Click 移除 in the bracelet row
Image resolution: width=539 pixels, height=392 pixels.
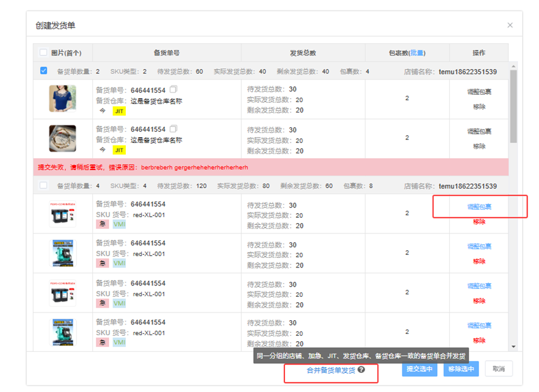coord(479,147)
